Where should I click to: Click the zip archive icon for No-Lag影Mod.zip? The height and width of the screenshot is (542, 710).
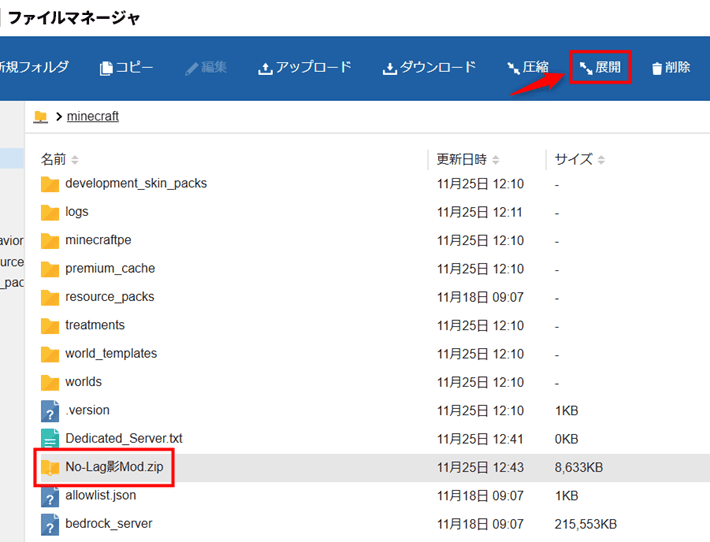(50, 467)
